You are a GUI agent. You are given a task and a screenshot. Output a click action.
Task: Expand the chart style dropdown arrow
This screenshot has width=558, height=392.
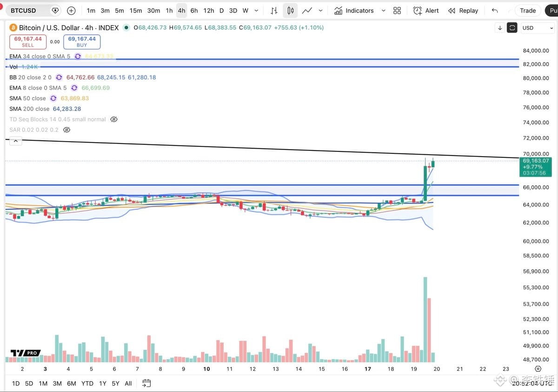(x=320, y=10)
